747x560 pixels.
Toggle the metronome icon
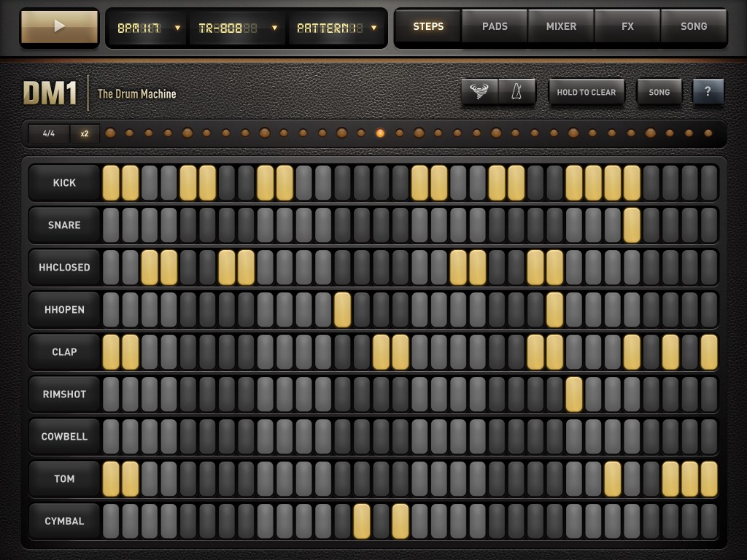coord(517,92)
